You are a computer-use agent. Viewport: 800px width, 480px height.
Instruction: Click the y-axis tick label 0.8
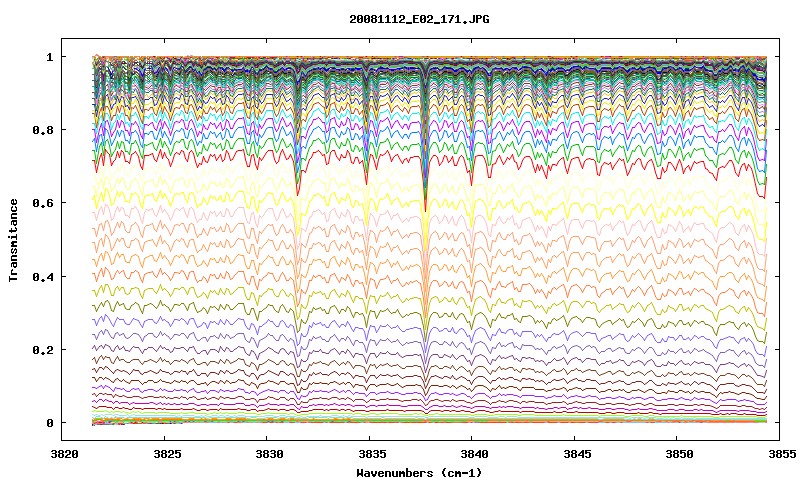click(43, 130)
